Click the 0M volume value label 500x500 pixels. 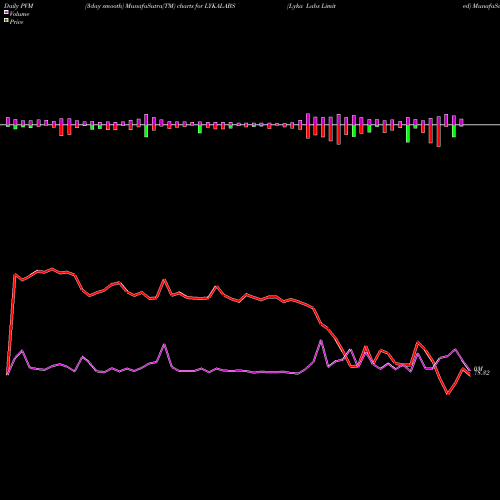(478, 368)
